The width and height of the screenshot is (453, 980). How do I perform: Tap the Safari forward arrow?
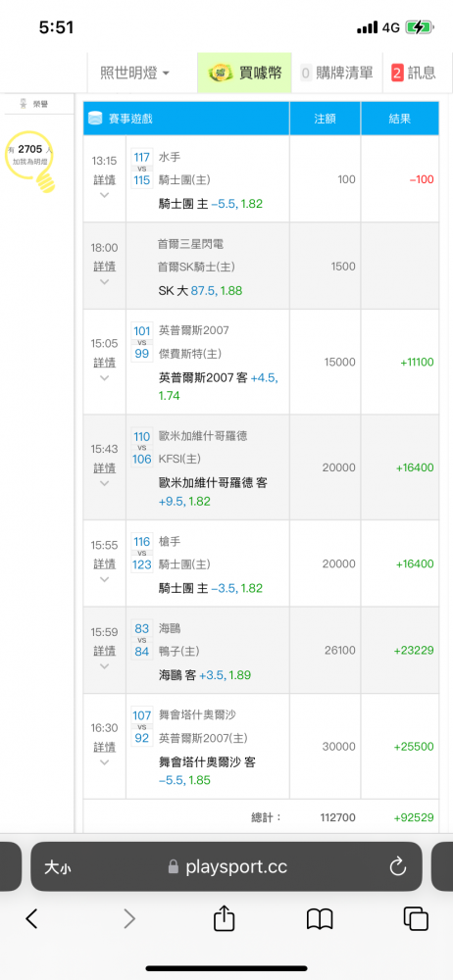[128, 918]
